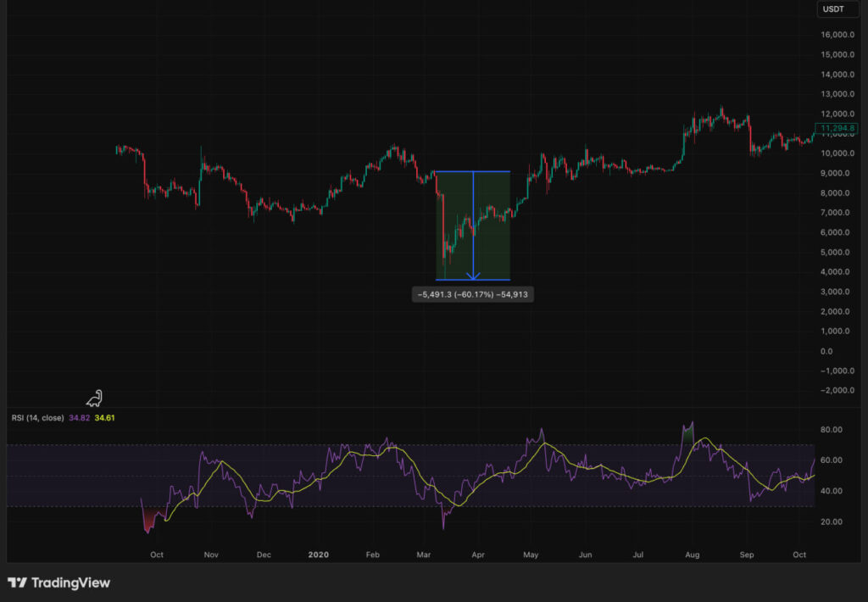Click the 10,000.0 level on price axis
The image size is (868, 602).
tap(837, 153)
